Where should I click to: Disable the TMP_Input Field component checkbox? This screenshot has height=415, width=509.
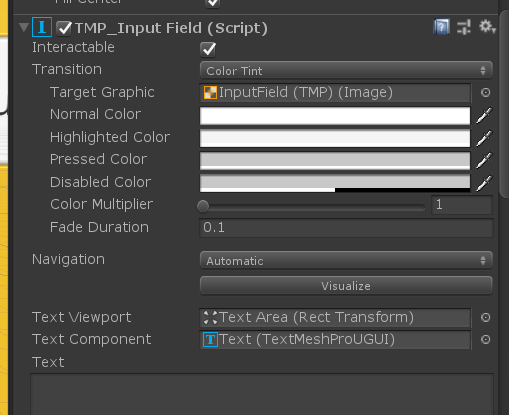[64, 28]
